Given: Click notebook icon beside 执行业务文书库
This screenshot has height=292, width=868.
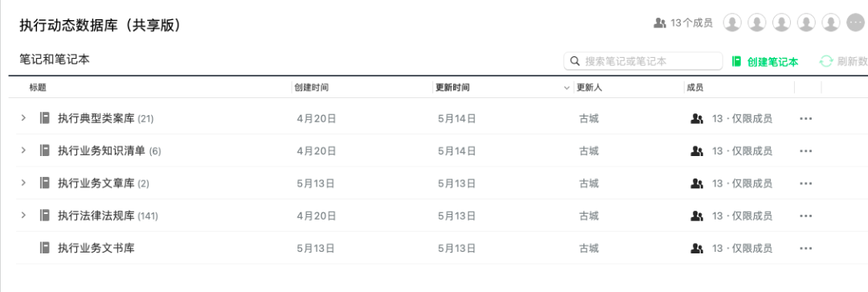Looking at the screenshot, I should 45,249.
